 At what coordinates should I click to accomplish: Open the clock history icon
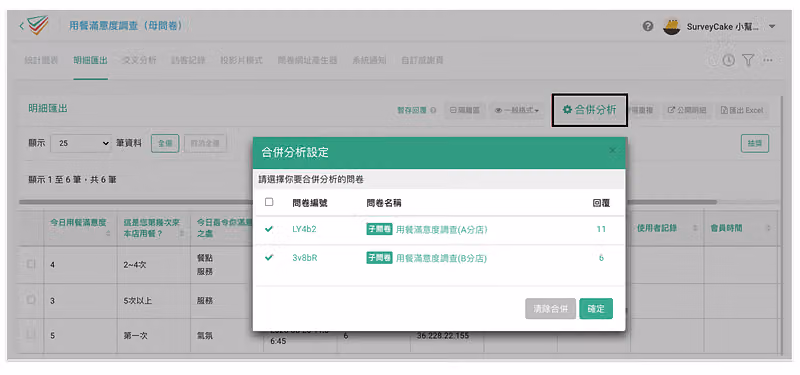click(x=729, y=60)
